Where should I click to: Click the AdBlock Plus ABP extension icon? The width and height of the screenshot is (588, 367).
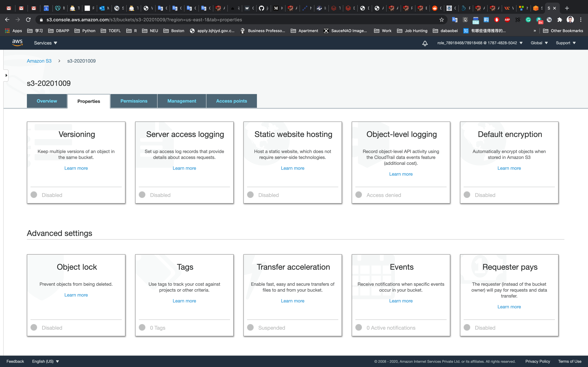coord(507,20)
